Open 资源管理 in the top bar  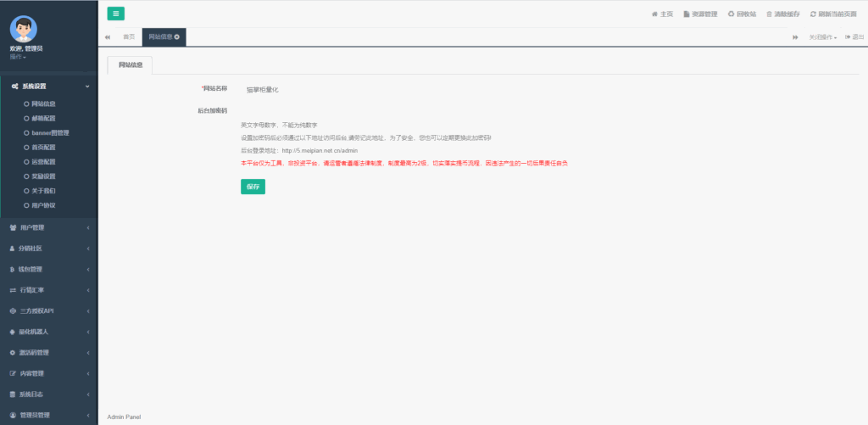[x=700, y=14]
